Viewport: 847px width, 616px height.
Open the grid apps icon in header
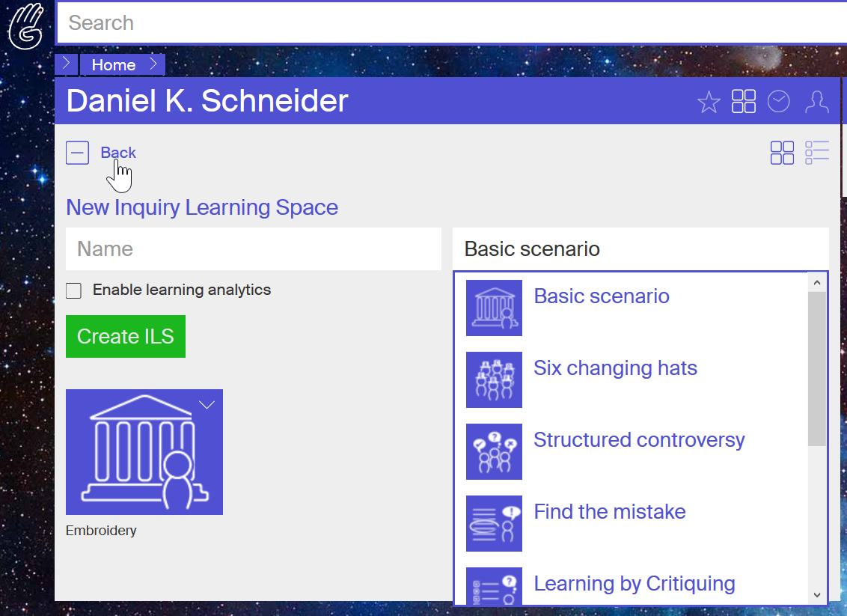744,102
